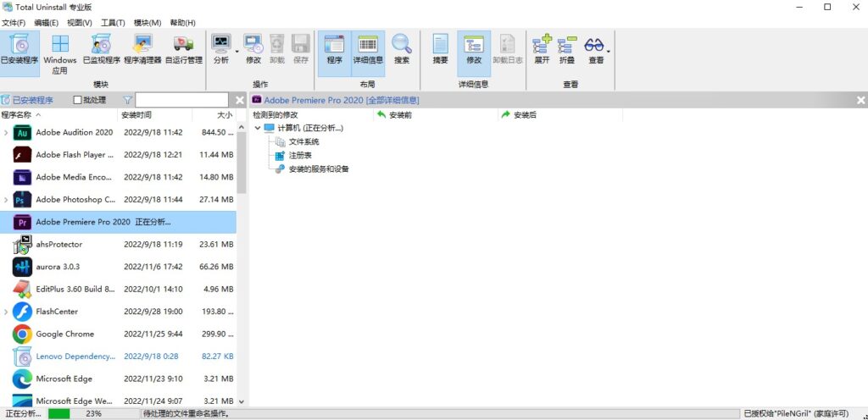This screenshot has height=420, width=868.
Task: Expand the Adobe Photoshop entry
Action: tap(6, 200)
